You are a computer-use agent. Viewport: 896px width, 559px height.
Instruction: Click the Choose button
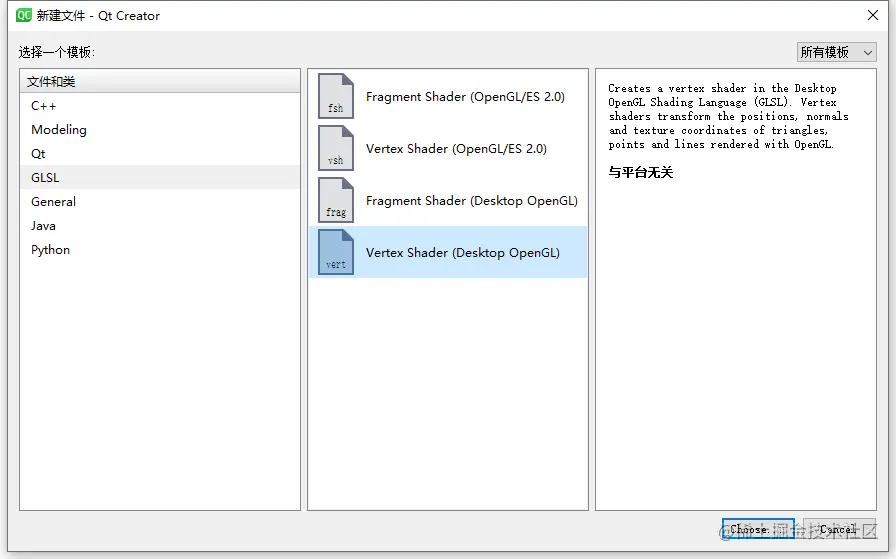(x=758, y=529)
